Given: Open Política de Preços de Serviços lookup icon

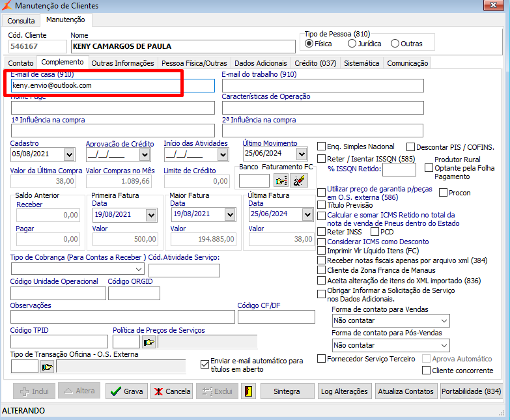Looking at the screenshot, I should (x=149, y=343).
